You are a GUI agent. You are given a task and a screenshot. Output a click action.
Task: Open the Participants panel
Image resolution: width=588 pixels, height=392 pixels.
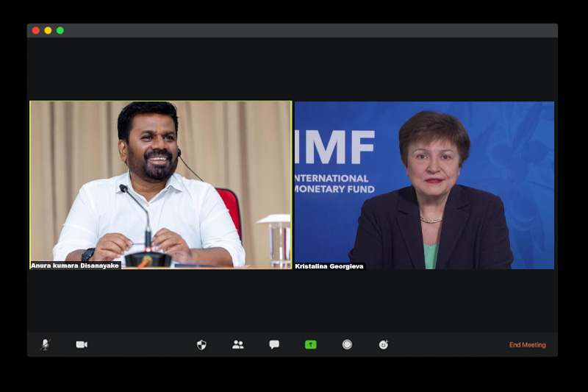tap(237, 344)
